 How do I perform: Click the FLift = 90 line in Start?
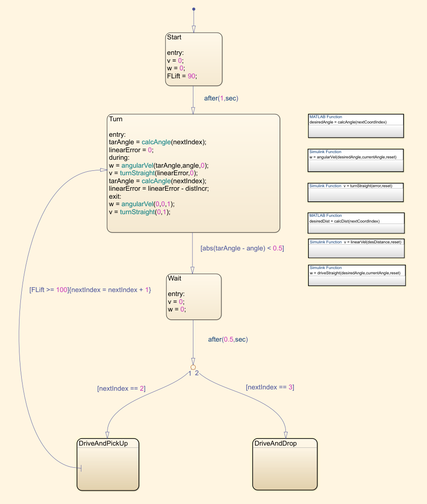pos(182,76)
